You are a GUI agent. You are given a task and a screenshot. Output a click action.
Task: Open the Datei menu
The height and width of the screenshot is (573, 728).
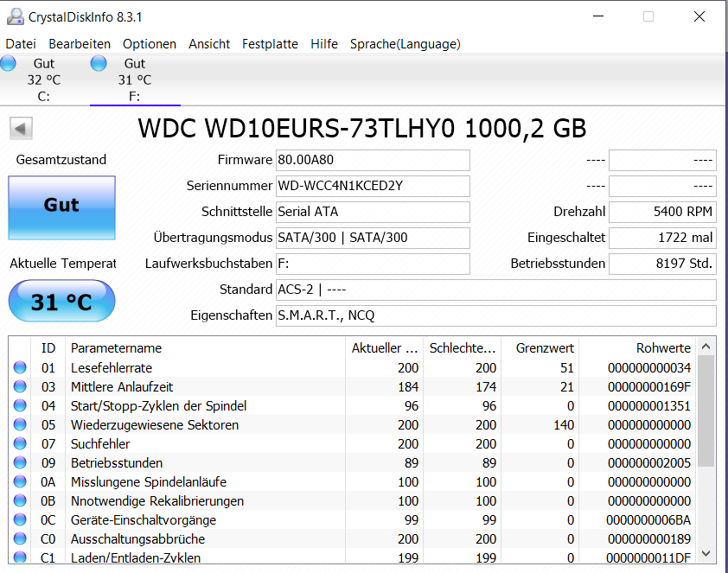pos(21,44)
